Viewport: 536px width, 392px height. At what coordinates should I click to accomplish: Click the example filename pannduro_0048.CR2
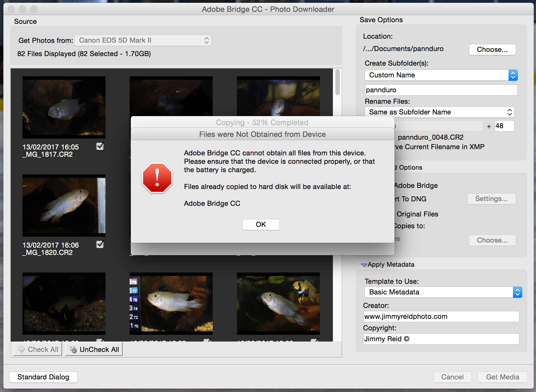click(x=430, y=137)
